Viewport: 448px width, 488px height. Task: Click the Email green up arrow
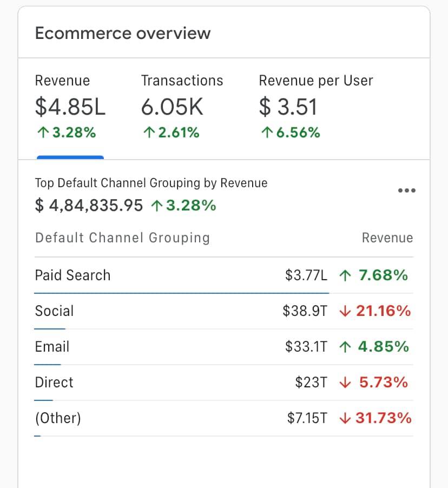[x=344, y=347]
